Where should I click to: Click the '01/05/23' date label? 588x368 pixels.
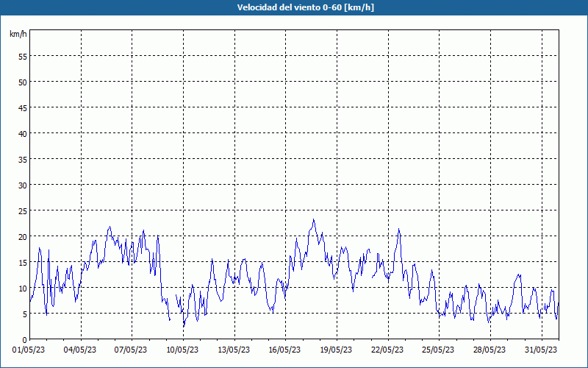point(29,350)
